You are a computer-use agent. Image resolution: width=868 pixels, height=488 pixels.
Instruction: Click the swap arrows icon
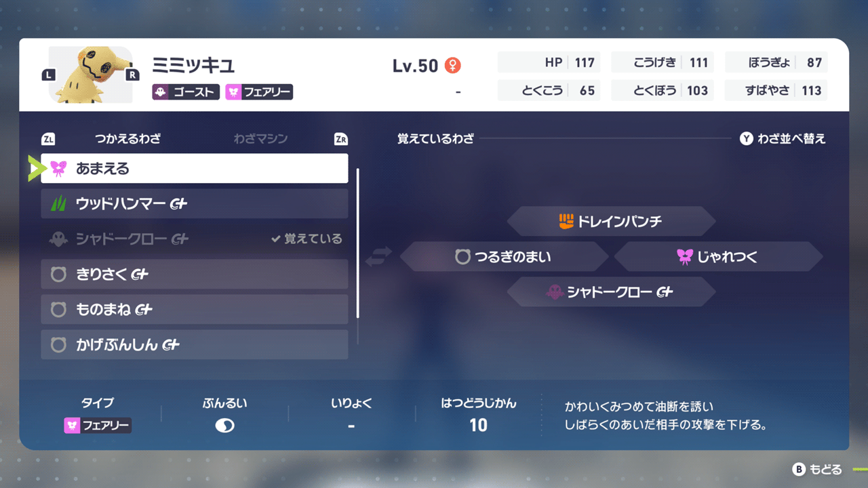pos(379,257)
